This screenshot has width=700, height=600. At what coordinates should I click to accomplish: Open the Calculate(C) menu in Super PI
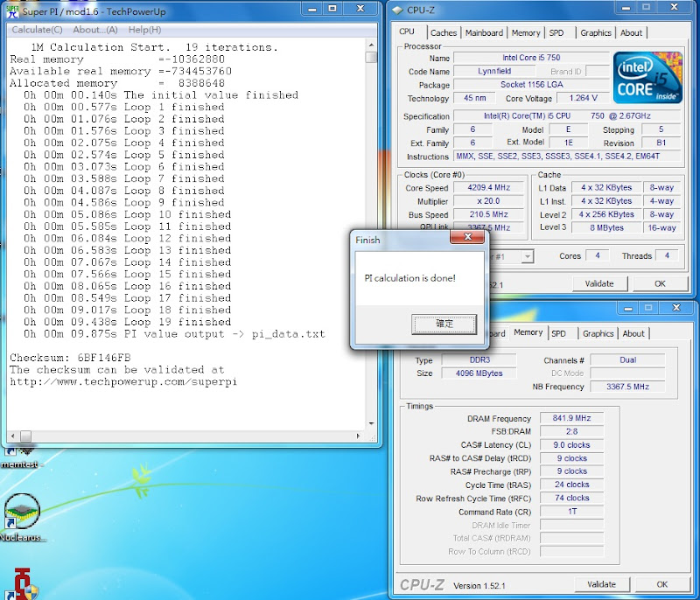click(x=37, y=30)
